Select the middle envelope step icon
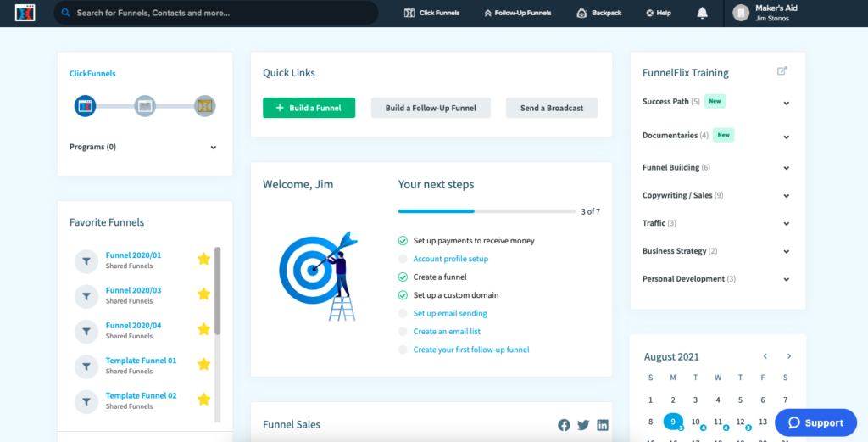The image size is (868, 442). (x=145, y=106)
